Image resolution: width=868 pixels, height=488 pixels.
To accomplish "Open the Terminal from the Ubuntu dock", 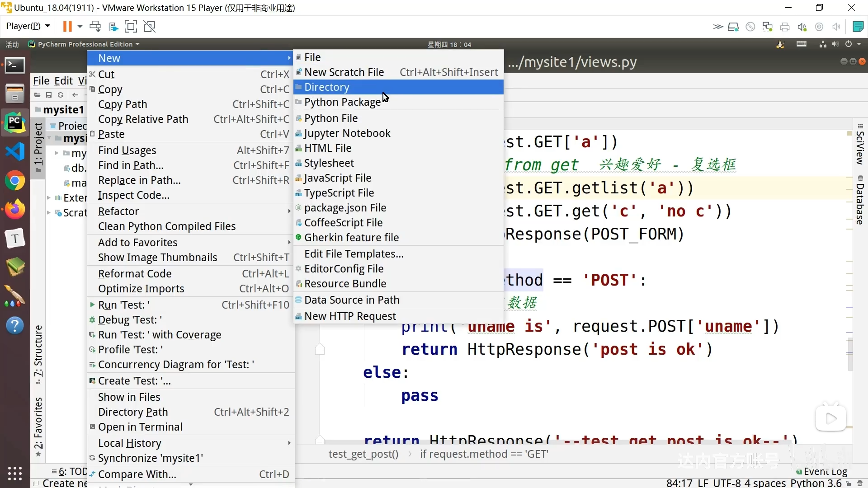I will (x=15, y=66).
